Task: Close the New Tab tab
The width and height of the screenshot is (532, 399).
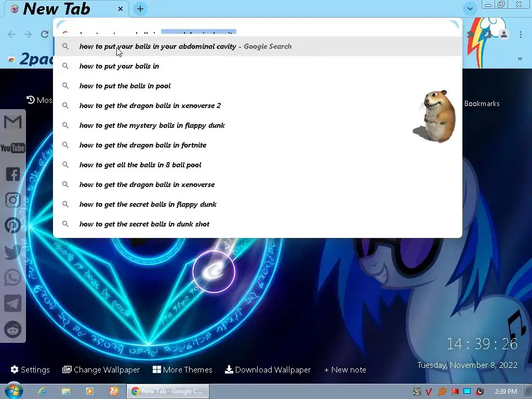Action: [x=121, y=9]
